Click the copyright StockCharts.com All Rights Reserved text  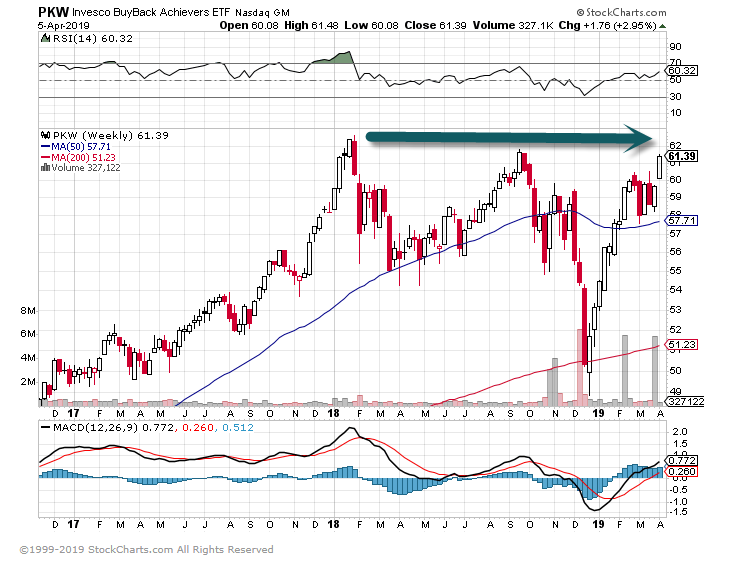point(146,550)
